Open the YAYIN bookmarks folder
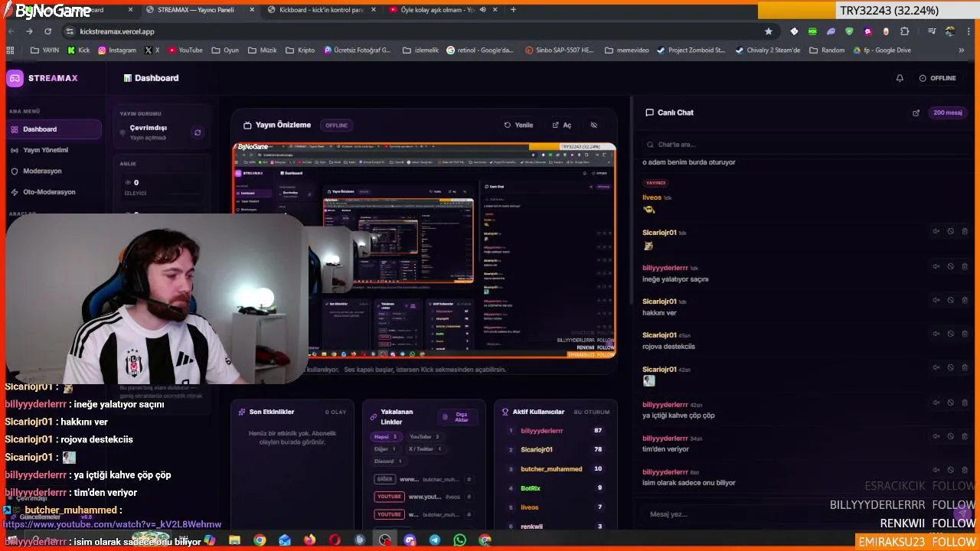Screen dimensions: 980x551 click(44, 51)
